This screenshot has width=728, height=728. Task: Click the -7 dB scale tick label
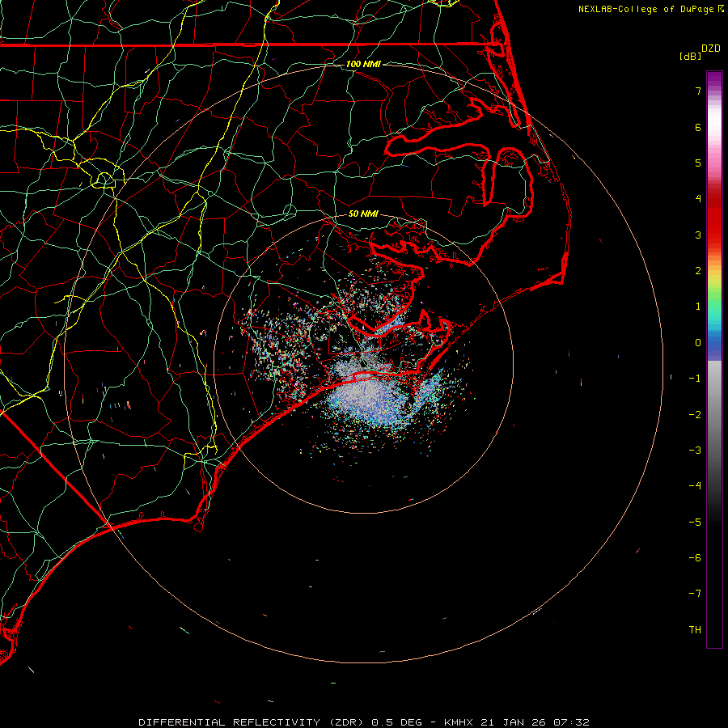tap(695, 594)
